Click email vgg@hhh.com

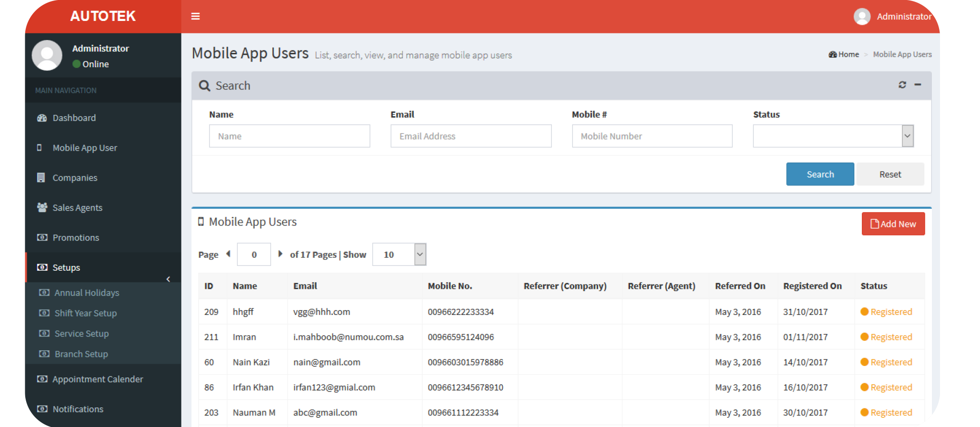321,312
